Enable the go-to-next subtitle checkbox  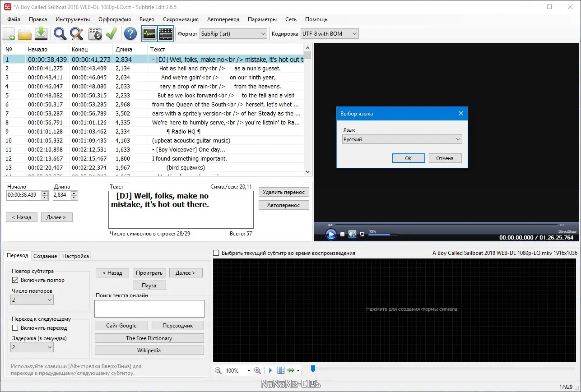[x=15, y=328]
